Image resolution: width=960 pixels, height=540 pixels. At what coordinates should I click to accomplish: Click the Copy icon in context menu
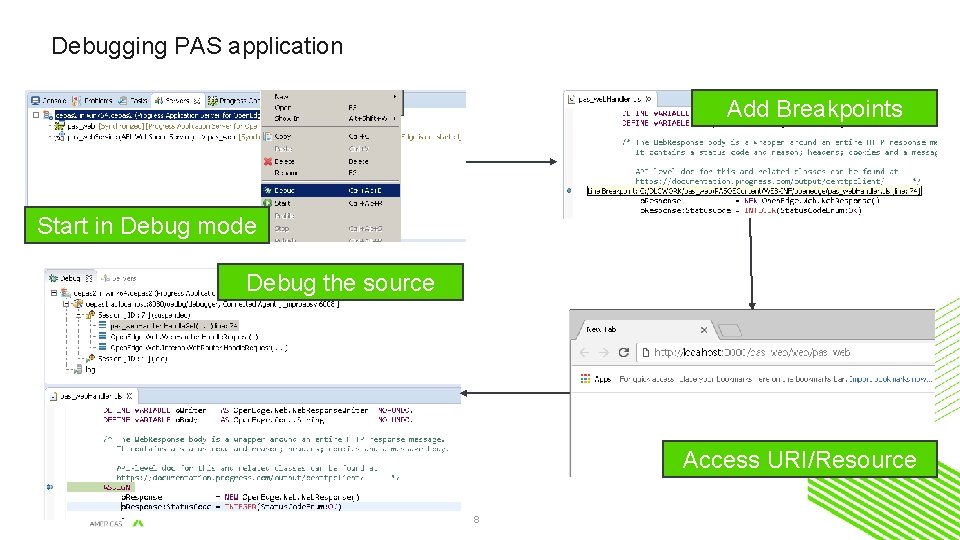[x=268, y=137]
